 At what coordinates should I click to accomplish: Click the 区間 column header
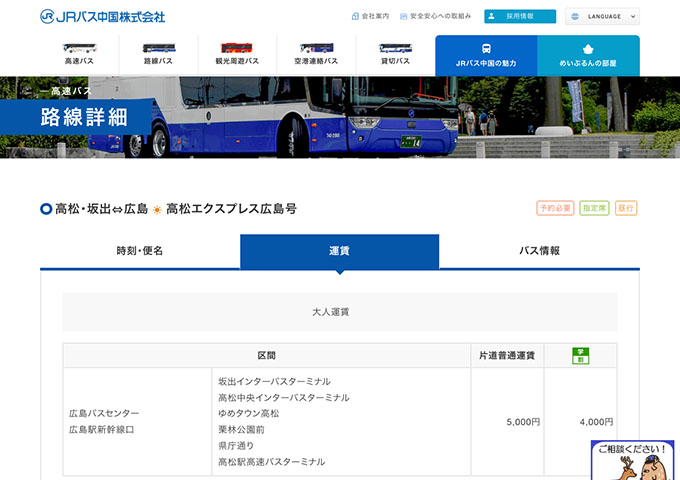coord(267,356)
